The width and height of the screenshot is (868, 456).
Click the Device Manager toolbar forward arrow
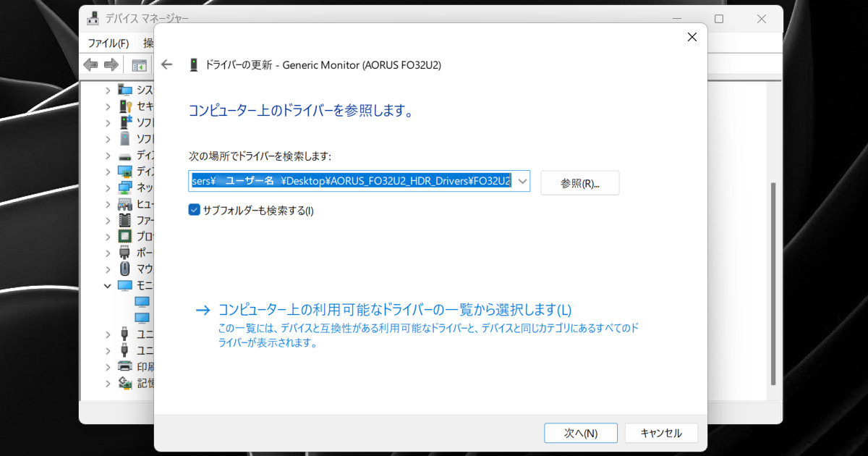pos(111,65)
